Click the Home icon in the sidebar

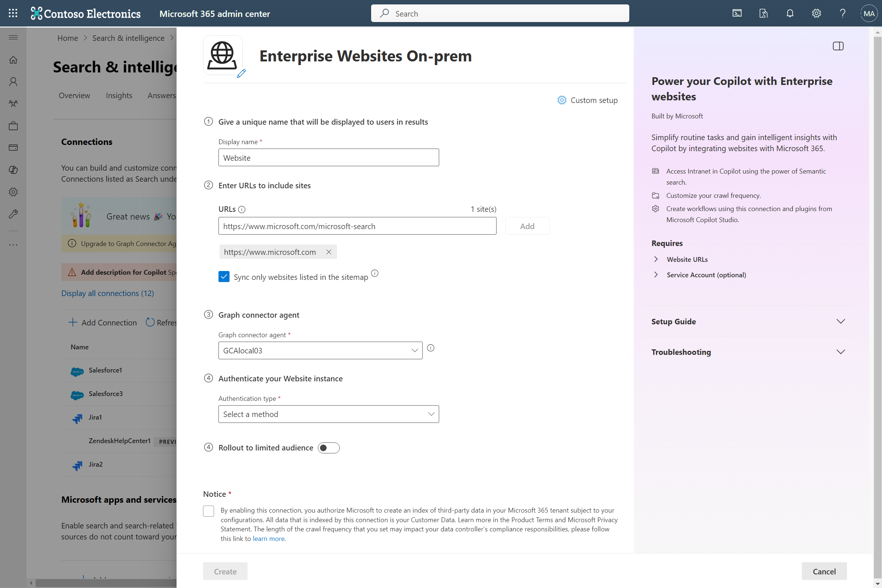click(13, 60)
